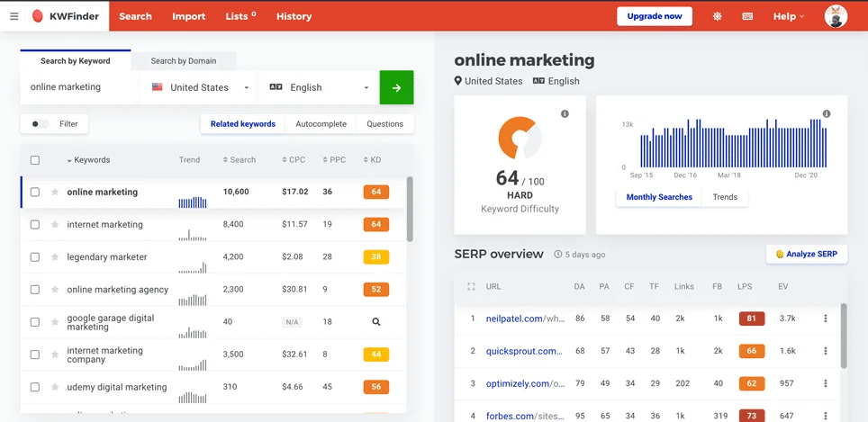Open the Search menu item

point(135,16)
